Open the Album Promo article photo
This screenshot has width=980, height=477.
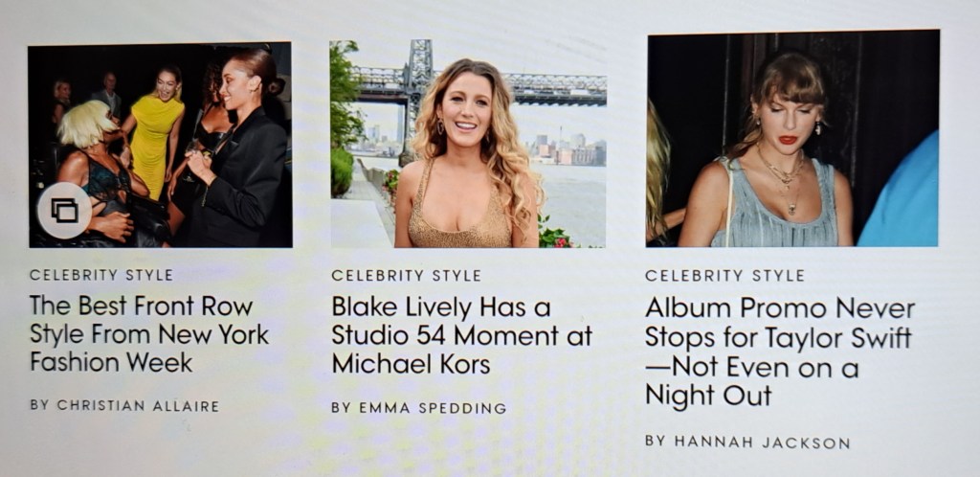[792, 138]
